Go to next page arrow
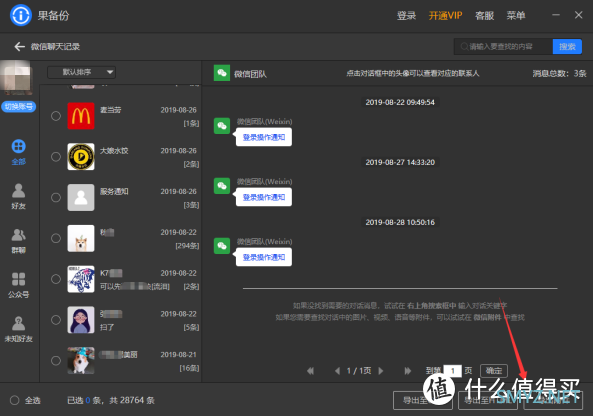This screenshot has width=593, height=416. (381, 371)
